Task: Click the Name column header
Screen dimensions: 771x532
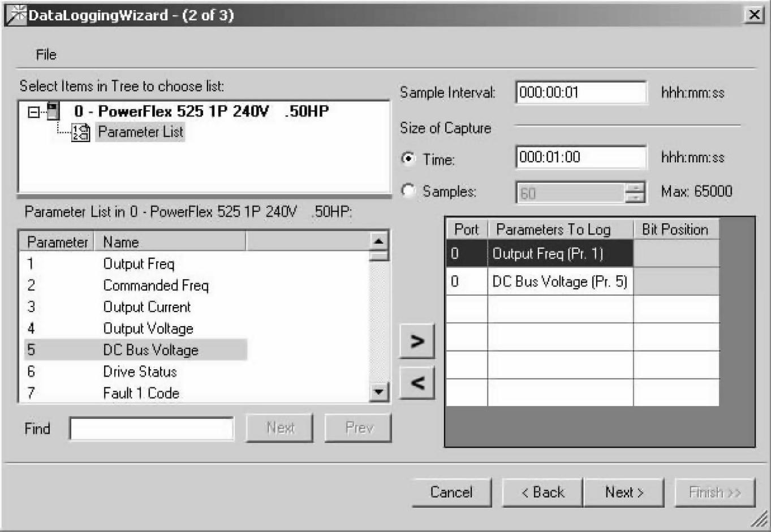Action: pos(170,242)
